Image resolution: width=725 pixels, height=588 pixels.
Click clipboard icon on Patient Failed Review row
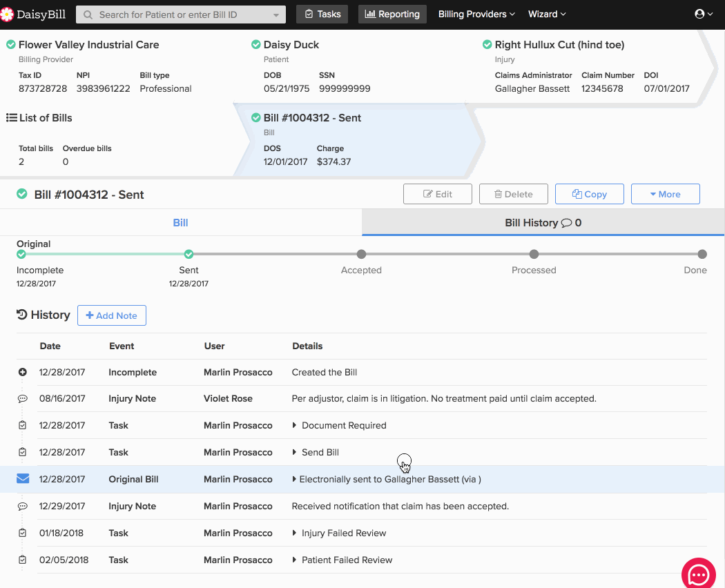[x=22, y=560]
